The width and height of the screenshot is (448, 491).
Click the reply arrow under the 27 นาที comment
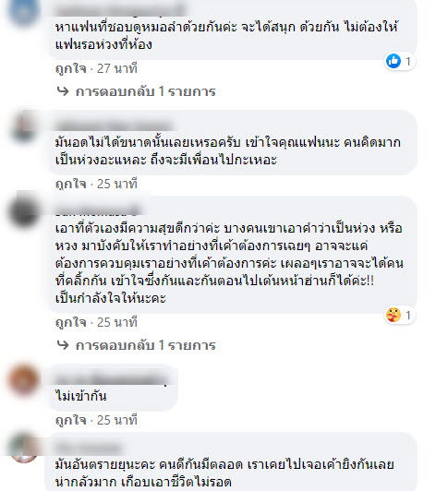pos(63,91)
